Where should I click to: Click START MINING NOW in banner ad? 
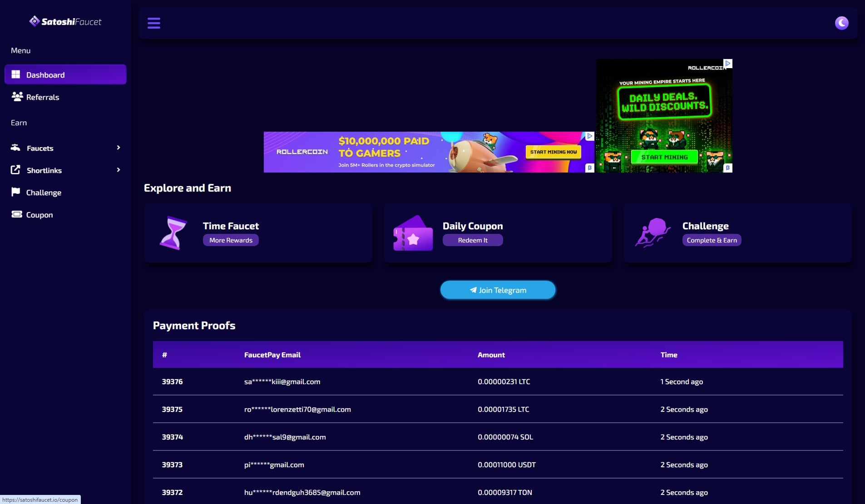click(553, 152)
